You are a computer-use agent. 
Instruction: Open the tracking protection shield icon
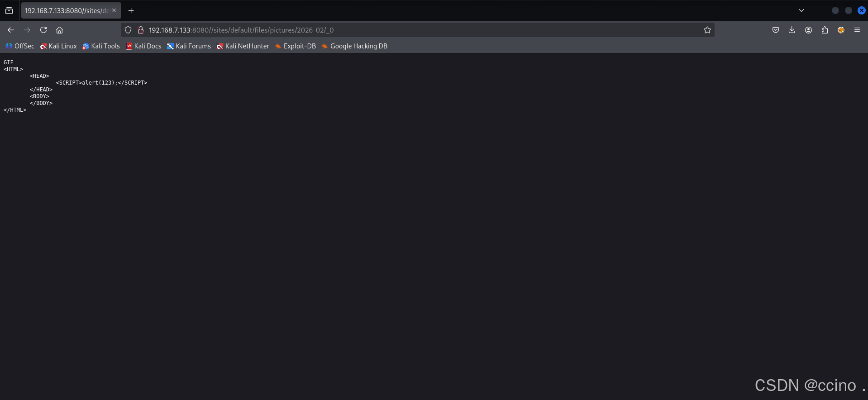click(128, 30)
